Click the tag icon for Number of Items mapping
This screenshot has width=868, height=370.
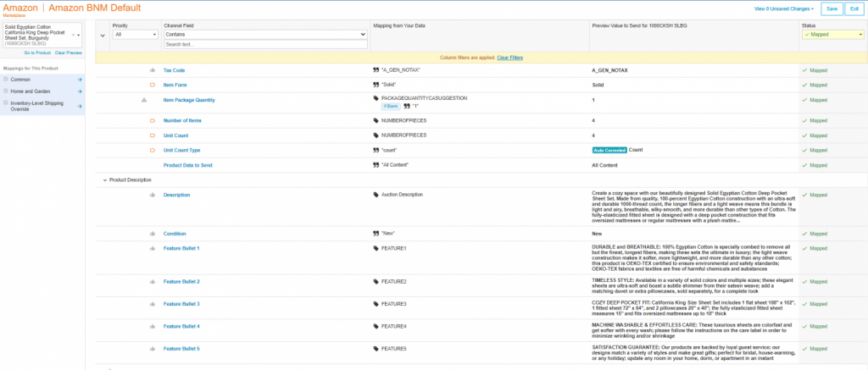pos(376,120)
